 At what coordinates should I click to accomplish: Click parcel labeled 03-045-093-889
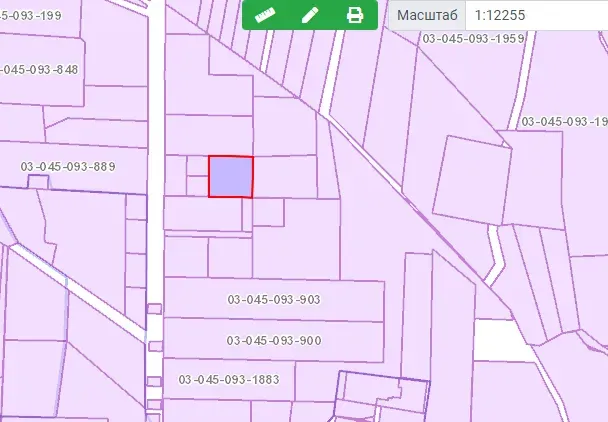click(x=67, y=166)
